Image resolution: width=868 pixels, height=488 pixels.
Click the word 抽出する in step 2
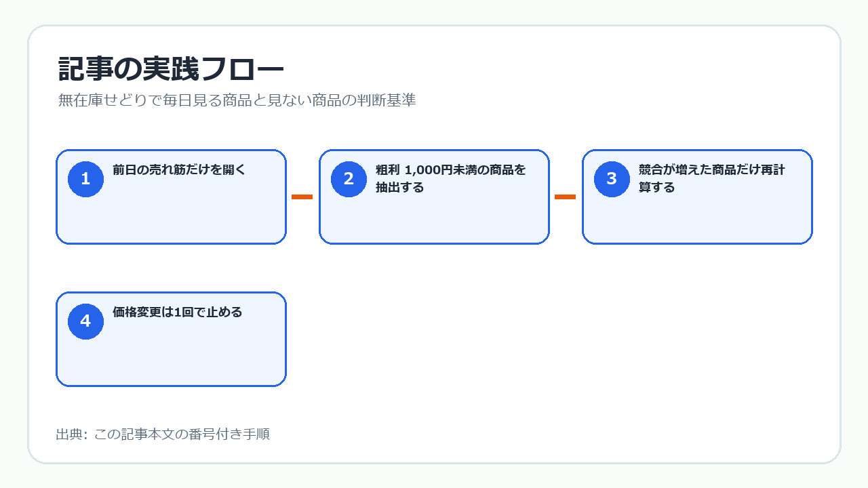pos(400,188)
